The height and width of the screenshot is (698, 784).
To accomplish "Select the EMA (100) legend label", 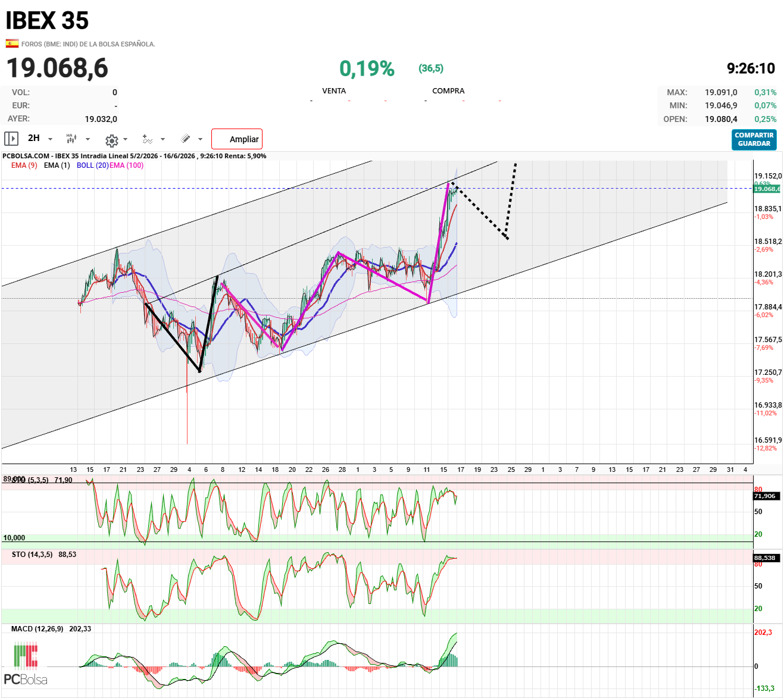I will [126, 165].
